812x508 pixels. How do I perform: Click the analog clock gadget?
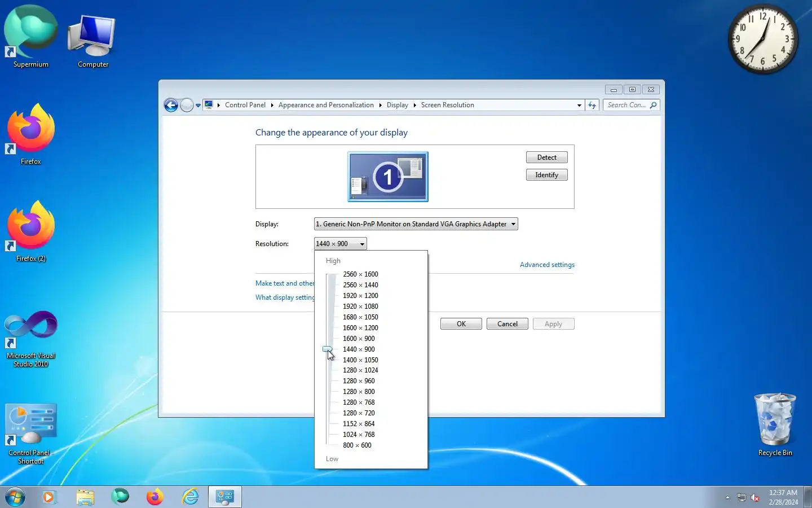coord(763,39)
